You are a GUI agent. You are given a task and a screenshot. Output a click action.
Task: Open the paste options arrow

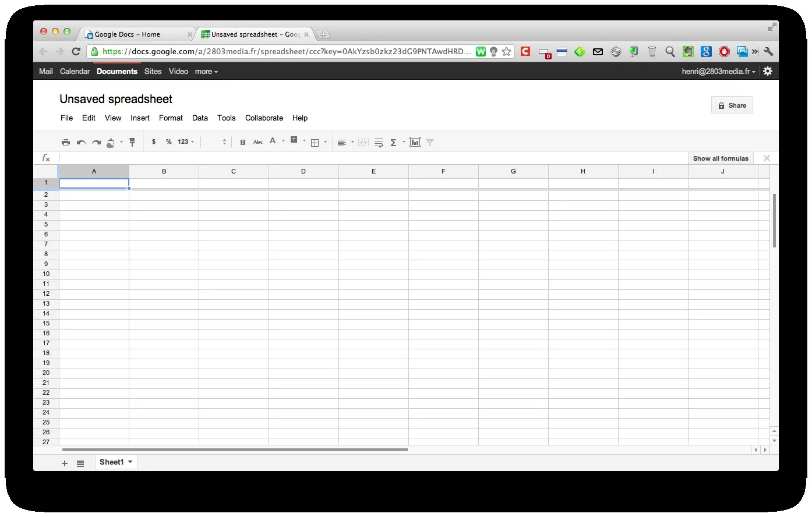(x=121, y=141)
